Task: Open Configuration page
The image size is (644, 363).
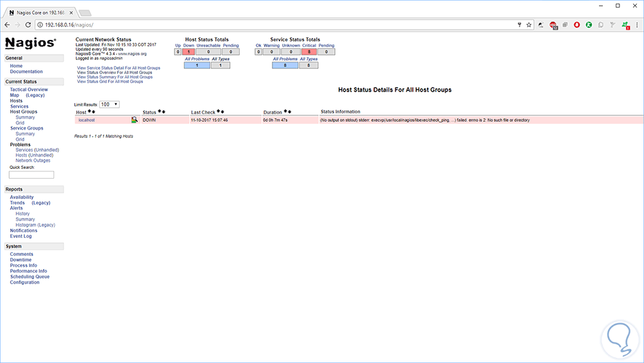Action: coord(24,282)
